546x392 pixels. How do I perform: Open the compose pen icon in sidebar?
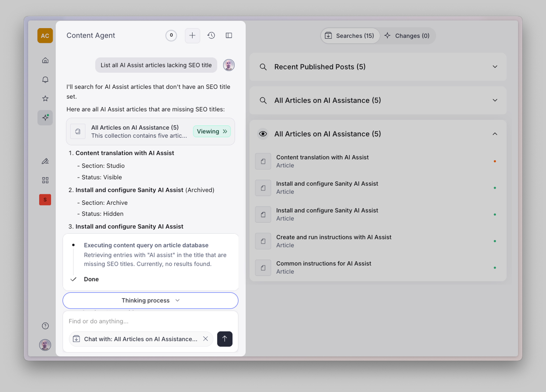point(45,161)
